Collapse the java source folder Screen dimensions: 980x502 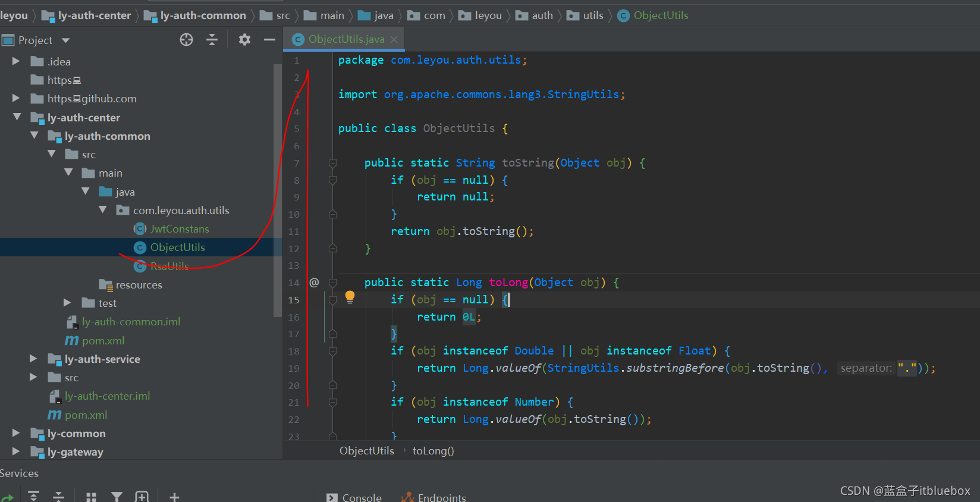(86, 192)
